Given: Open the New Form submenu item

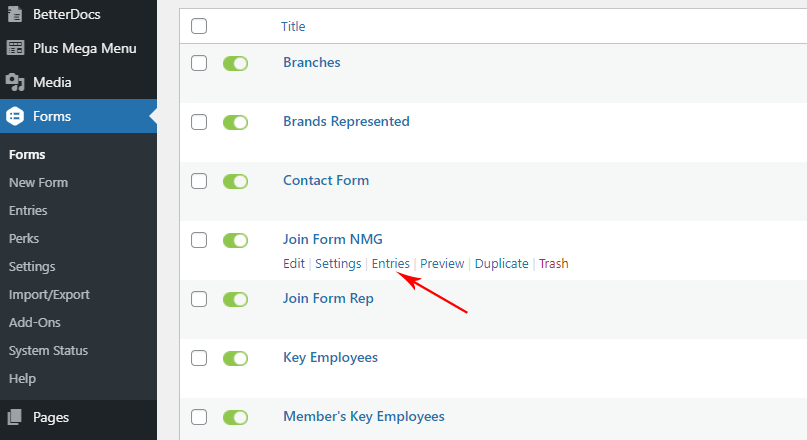Looking at the screenshot, I should pos(39,183).
